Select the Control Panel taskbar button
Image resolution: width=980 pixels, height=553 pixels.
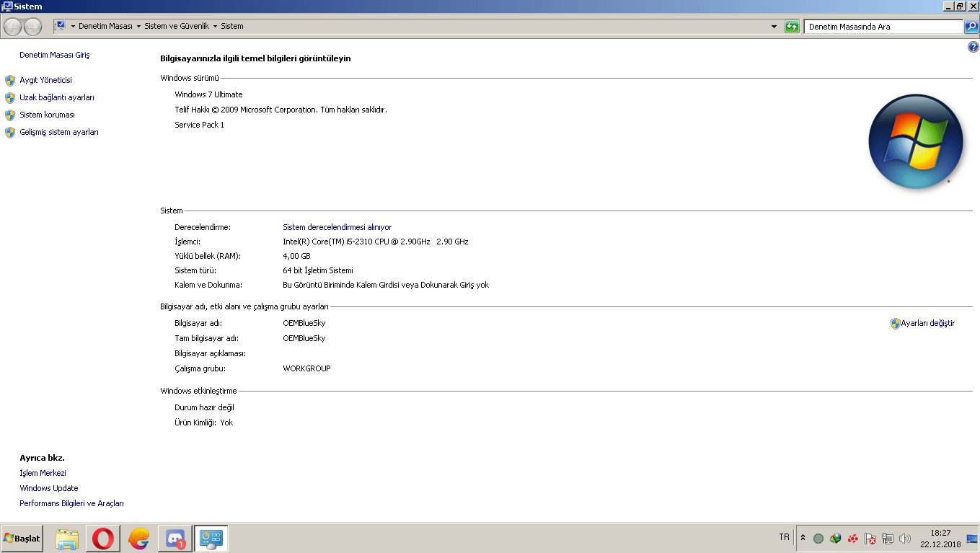coord(211,539)
